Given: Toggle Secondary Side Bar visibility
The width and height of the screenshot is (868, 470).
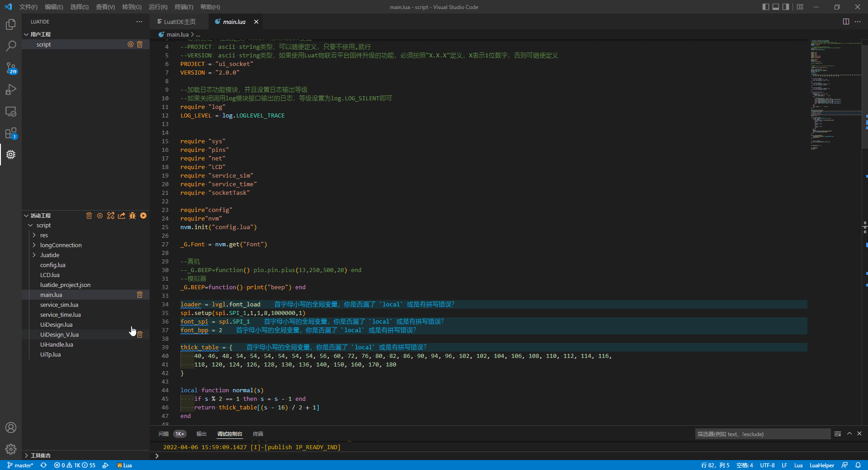Looking at the screenshot, I should click(786, 7).
